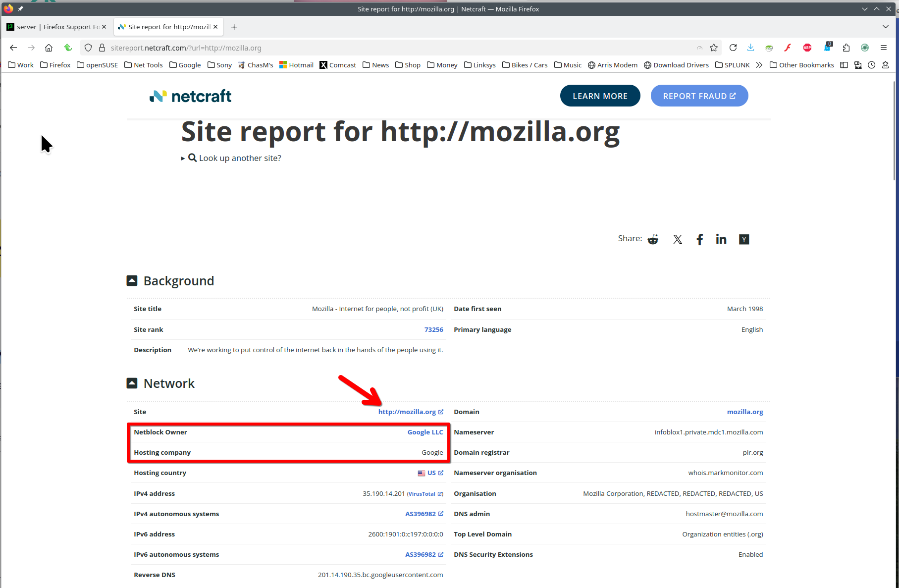Viewport: 899px width, 588px height.
Task: Click the page vertical scrollbar
Action: [x=895, y=131]
